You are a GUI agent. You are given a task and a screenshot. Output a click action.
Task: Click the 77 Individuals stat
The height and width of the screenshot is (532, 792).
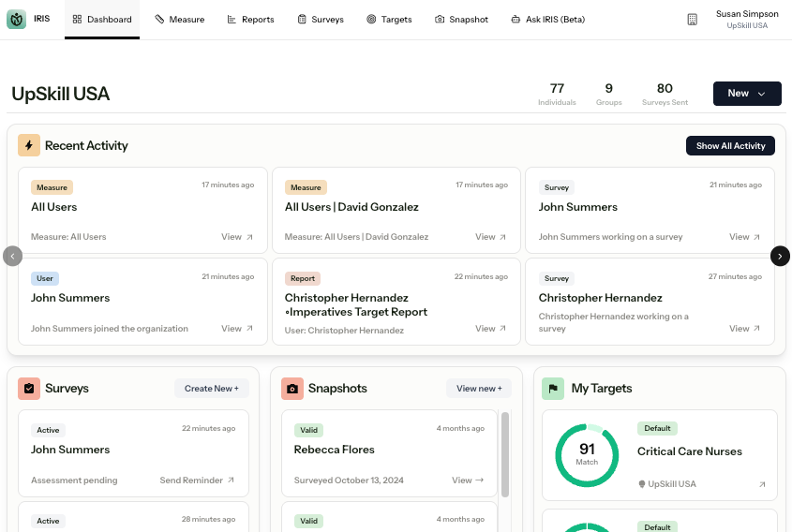(x=557, y=95)
